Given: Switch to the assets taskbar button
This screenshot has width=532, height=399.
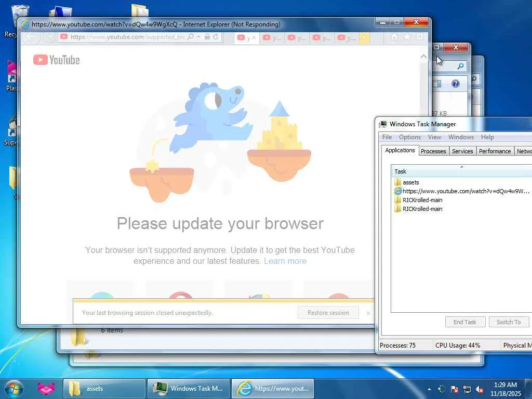Looking at the screenshot, I should click(x=104, y=389).
